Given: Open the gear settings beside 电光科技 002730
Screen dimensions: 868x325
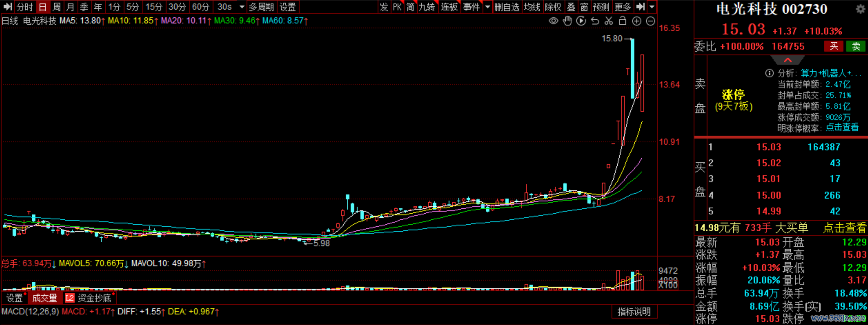Looking at the screenshot, I should [x=860, y=9].
